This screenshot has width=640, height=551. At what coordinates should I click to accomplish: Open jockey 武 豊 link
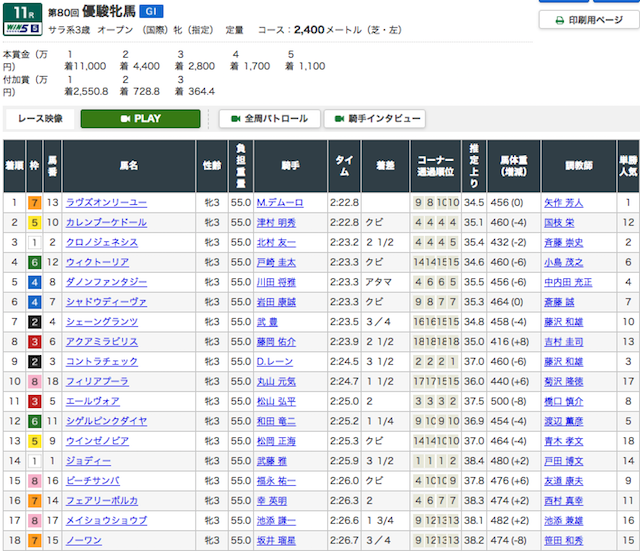click(267, 322)
